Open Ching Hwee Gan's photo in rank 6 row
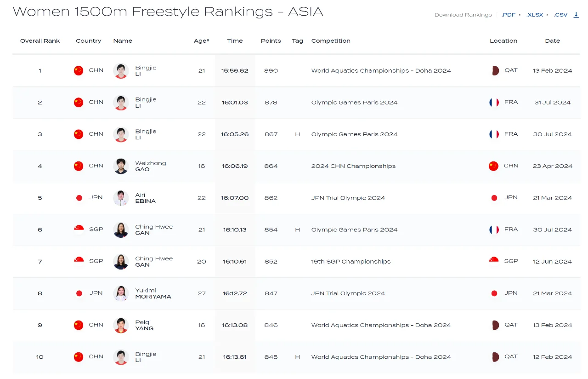This screenshot has height=379, width=588. [121, 230]
